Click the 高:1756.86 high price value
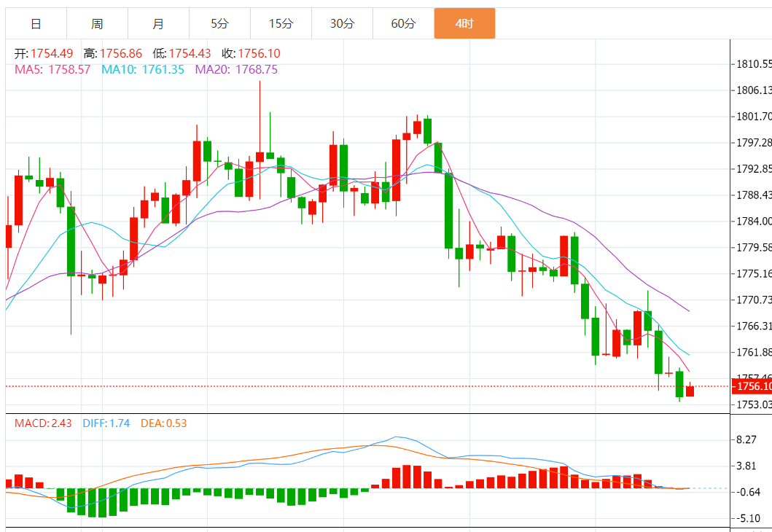772x532 pixels. (x=113, y=53)
